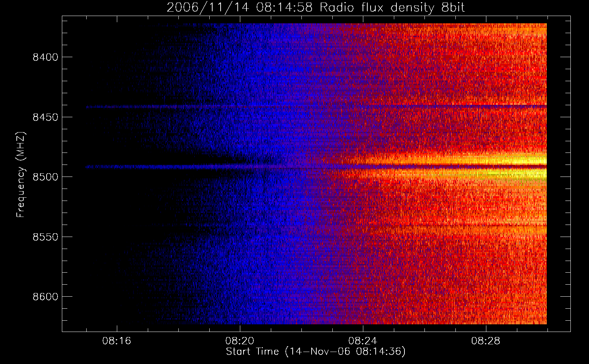Select the 8550 frequency tick label
The image size is (589, 364).
[46, 237]
